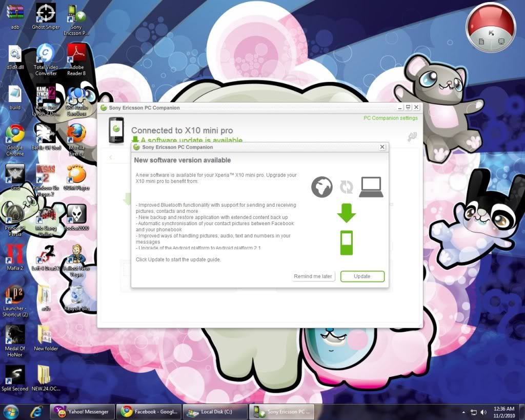The height and width of the screenshot is (420, 525).
Task: Open the New folder on desktop
Action: click(x=46, y=336)
